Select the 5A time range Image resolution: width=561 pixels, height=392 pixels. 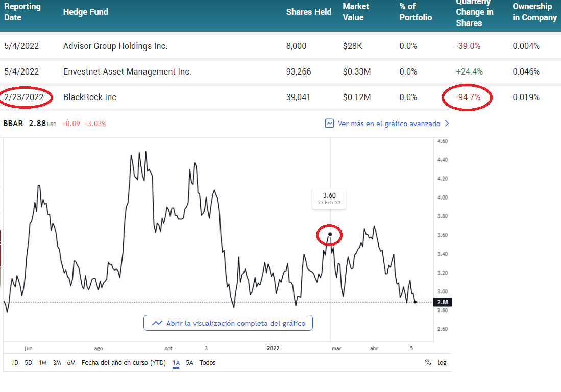tap(189, 363)
